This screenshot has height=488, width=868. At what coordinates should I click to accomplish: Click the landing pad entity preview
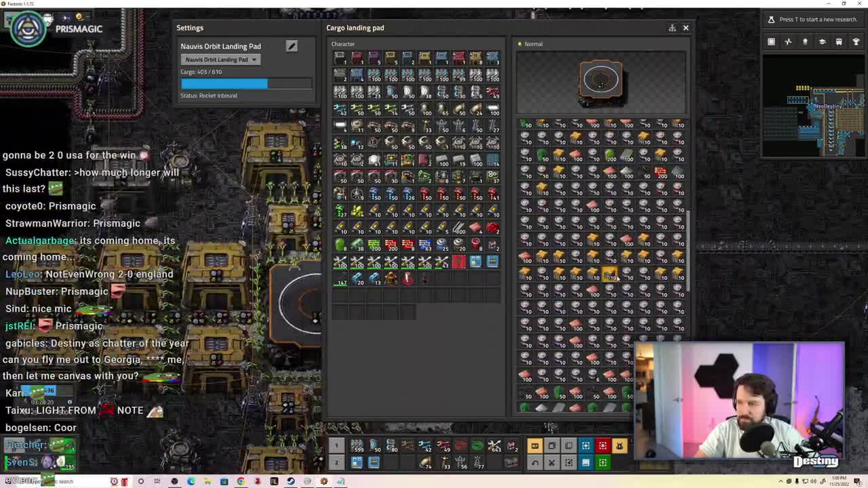click(601, 83)
